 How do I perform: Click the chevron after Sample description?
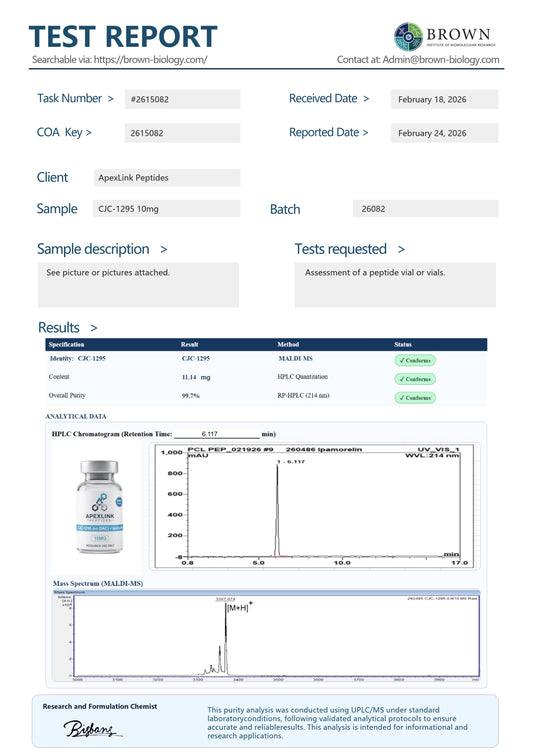point(164,249)
